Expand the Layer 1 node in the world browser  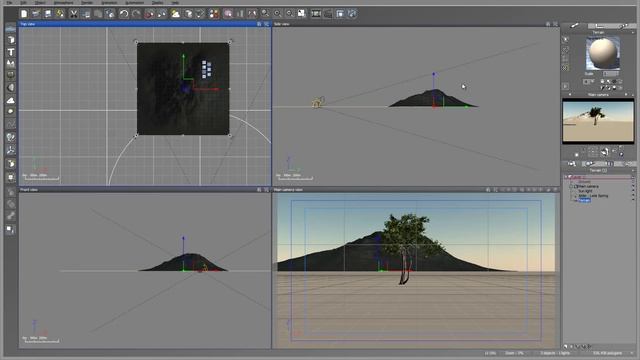pos(566,177)
